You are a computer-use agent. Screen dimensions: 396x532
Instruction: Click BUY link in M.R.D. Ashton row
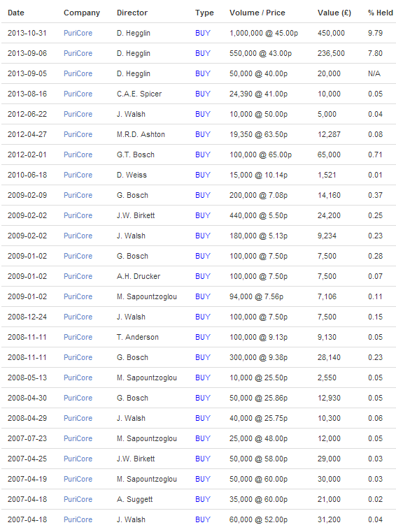click(203, 134)
